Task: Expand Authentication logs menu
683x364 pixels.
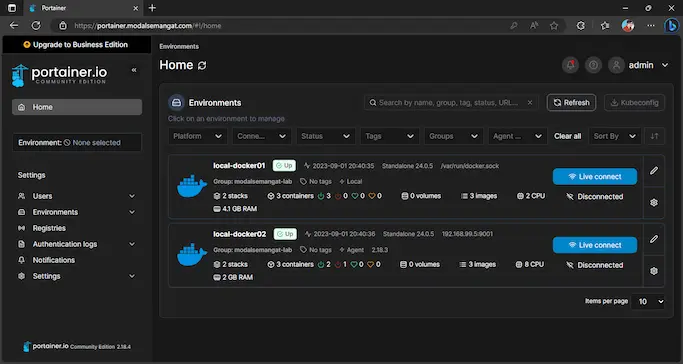Action: (x=132, y=244)
